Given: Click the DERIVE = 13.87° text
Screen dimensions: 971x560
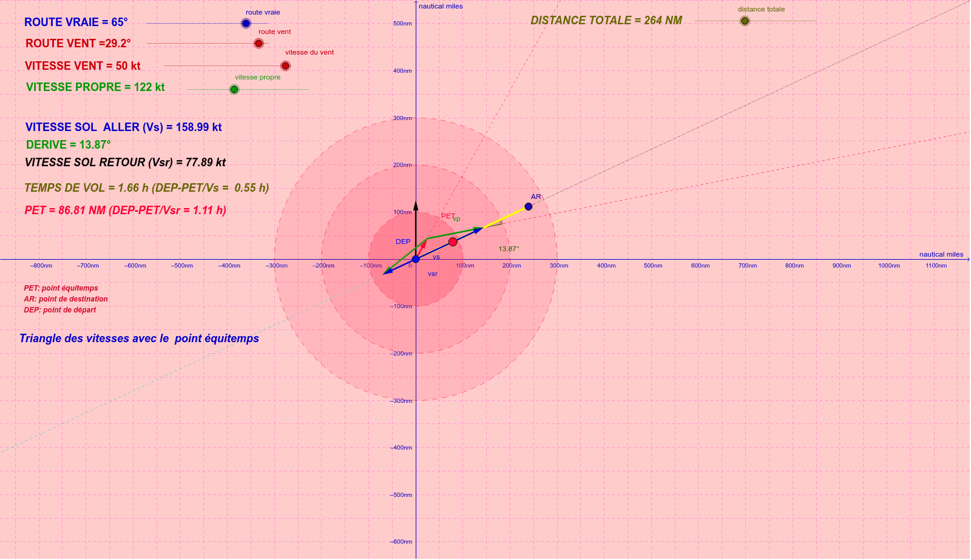Looking at the screenshot, I should point(69,144).
